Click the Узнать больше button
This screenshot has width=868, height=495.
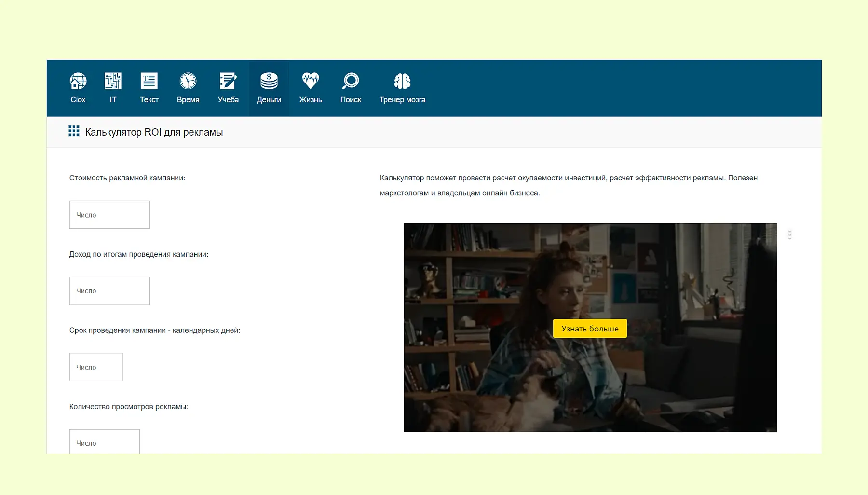pyautogui.click(x=589, y=329)
